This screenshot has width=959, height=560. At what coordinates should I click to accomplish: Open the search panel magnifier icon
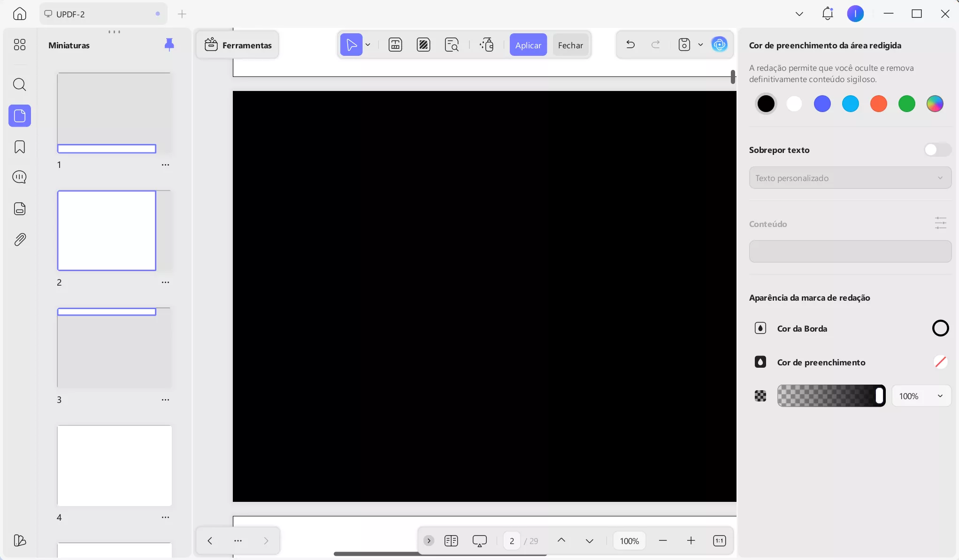20,84
